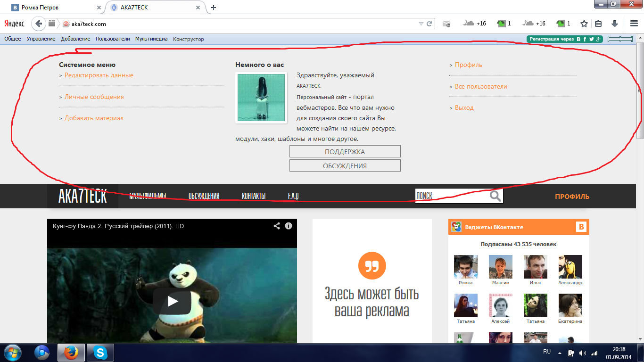
Task: Open the tabs icon beside the back arrow
Action: 52,24
